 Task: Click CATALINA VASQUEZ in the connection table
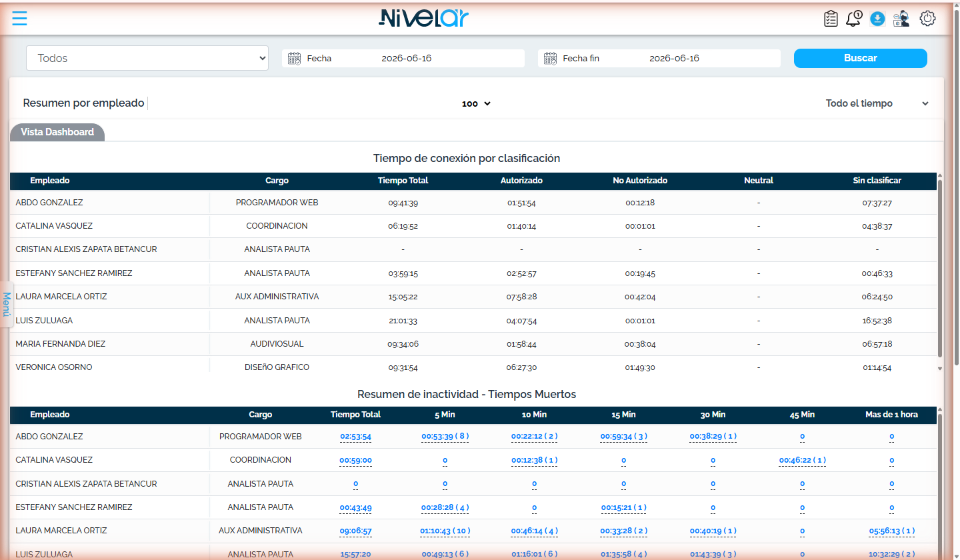click(x=54, y=226)
